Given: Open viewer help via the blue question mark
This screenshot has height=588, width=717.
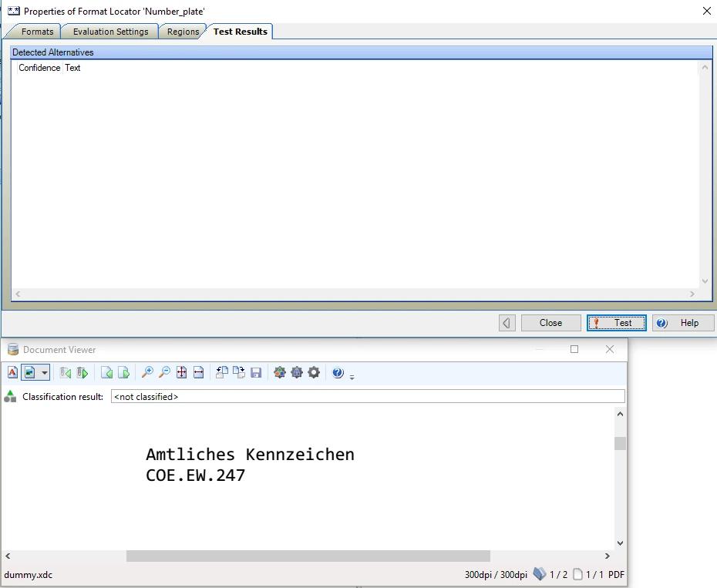Looking at the screenshot, I should [338, 373].
